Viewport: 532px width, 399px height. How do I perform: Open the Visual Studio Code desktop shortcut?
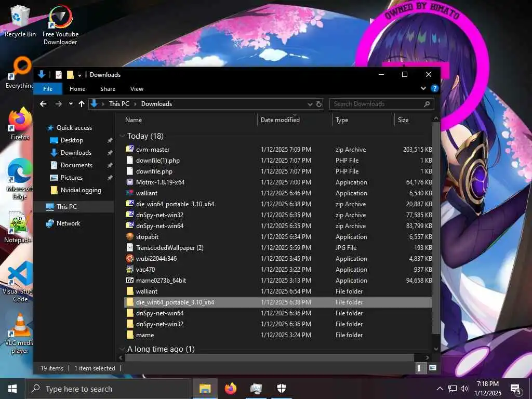point(20,282)
